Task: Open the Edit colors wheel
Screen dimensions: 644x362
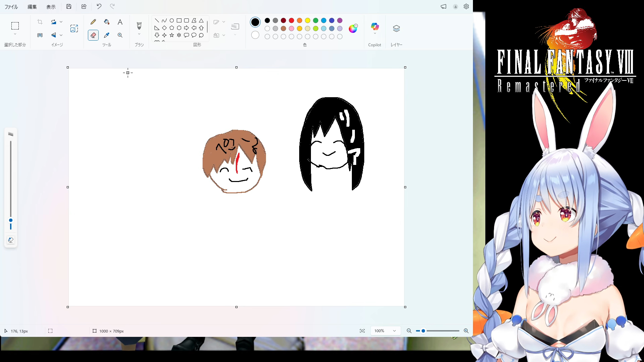Action: pos(353,28)
